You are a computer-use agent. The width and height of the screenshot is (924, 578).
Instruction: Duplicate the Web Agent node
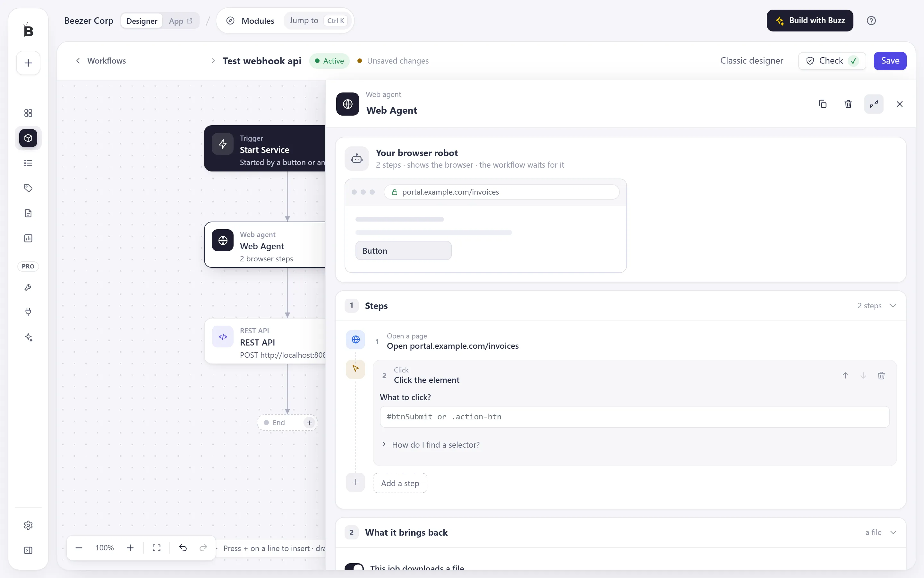(x=823, y=104)
